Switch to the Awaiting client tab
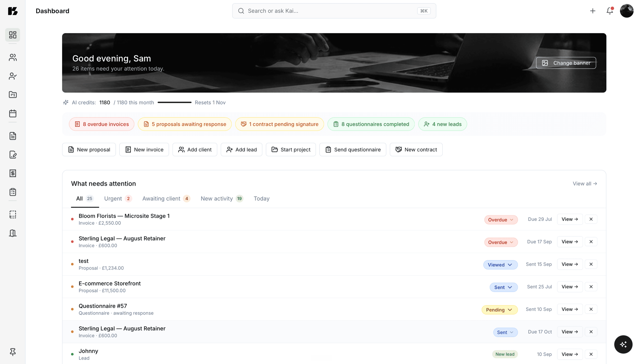This screenshot has height=364, width=643. (x=166, y=198)
